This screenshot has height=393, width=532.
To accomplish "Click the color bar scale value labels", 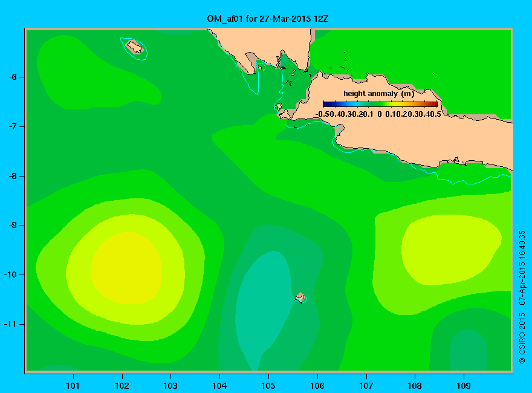I will pyautogui.click(x=378, y=114).
